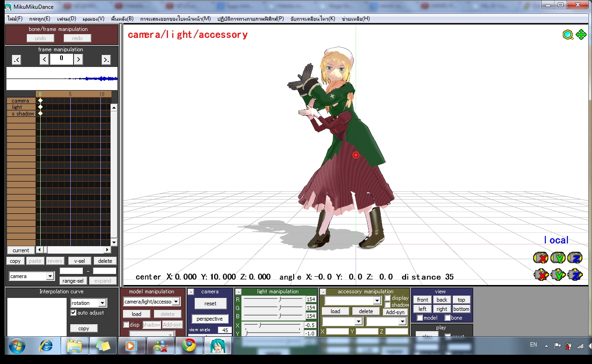Click the Z-axis move icon
Image resolution: width=592 pixels, height=364 pixels.
pyautogui.click(x=575, y=275)
